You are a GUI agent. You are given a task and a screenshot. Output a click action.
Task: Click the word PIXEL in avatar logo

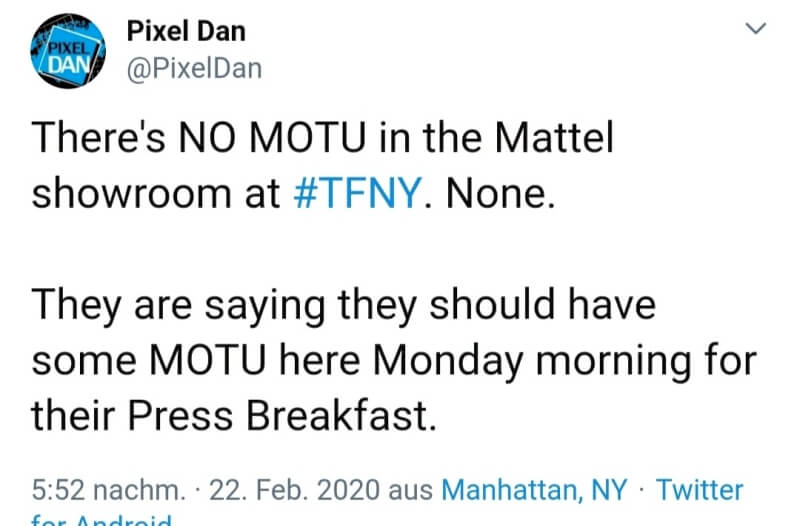(x=69, y=48)
